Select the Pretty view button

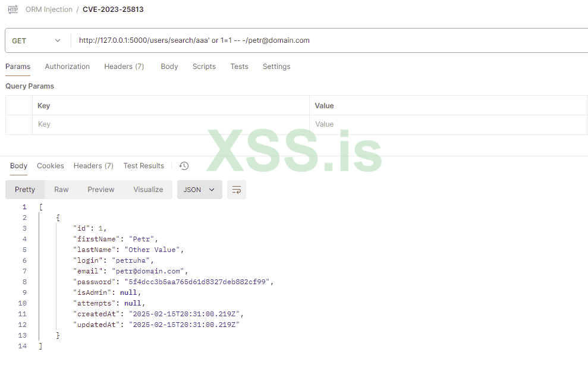coord(25,190)
